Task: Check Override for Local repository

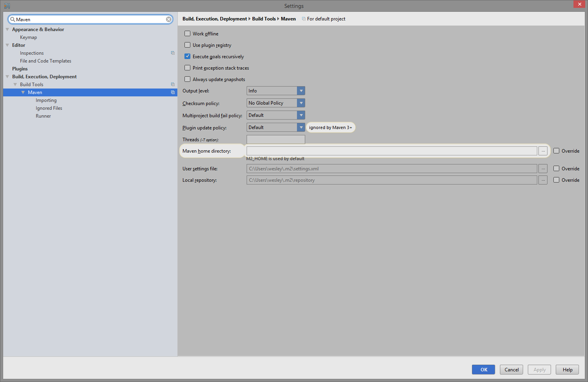Action: [557, 180]
